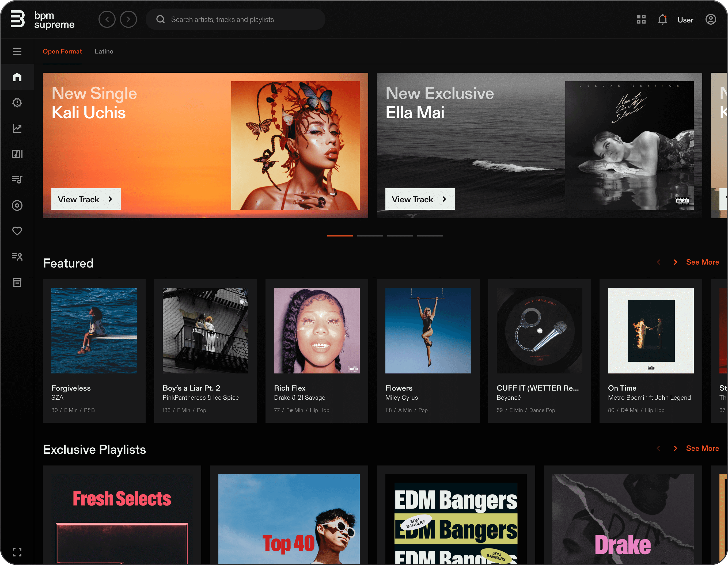
Task: Select the Open Format tab
Action: pyautogui.click(x=62, y=51)
